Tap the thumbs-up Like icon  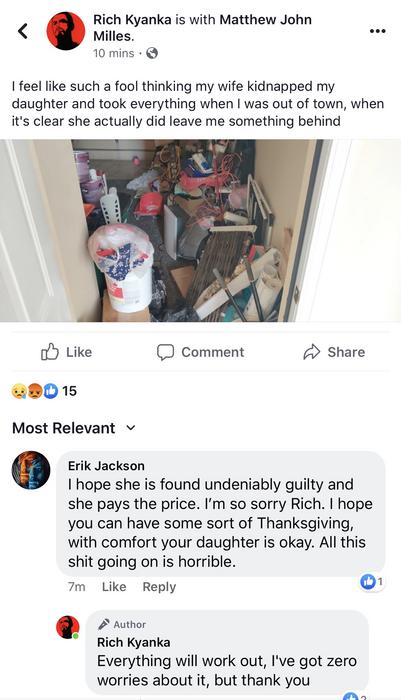[x=50, y=352]
